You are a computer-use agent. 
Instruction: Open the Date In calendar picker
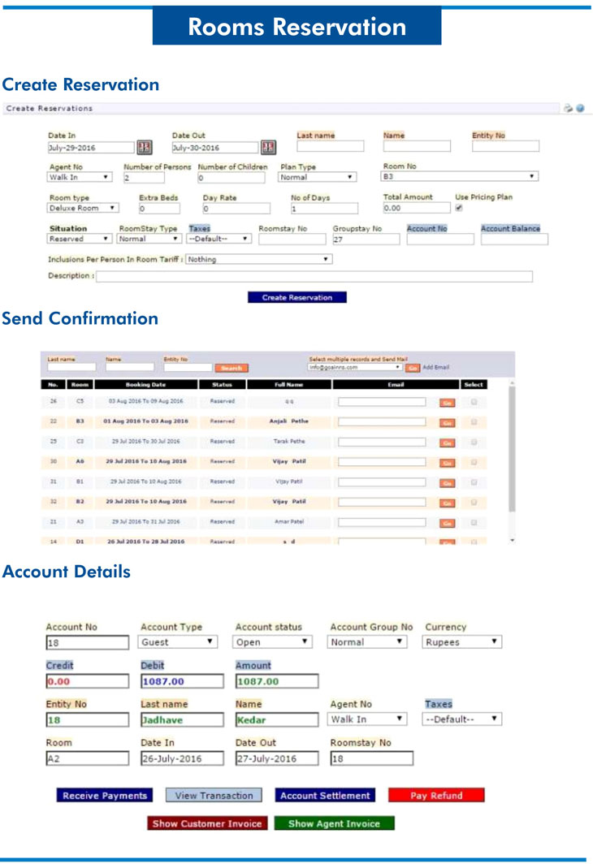145,147
